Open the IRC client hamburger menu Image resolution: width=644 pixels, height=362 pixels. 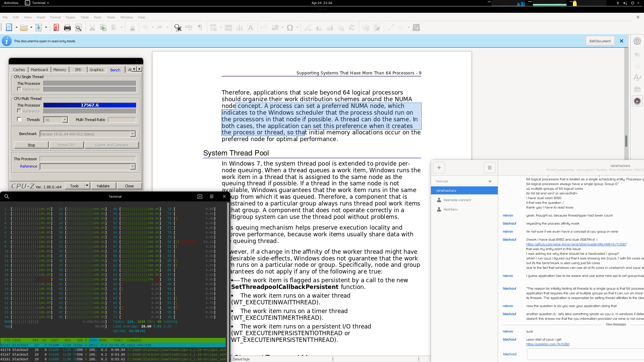490,168
